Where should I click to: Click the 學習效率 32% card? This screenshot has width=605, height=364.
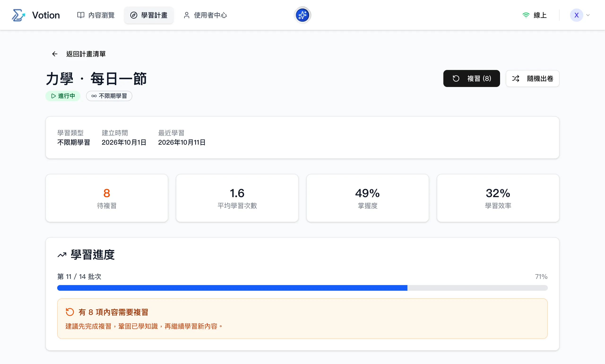[x=498, y=198]
